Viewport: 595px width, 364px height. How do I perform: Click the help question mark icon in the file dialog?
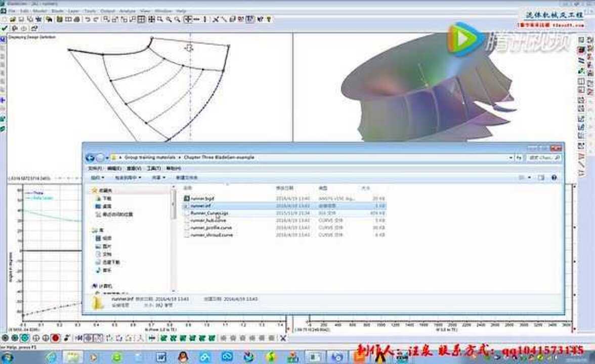click(x=554, y=177)
